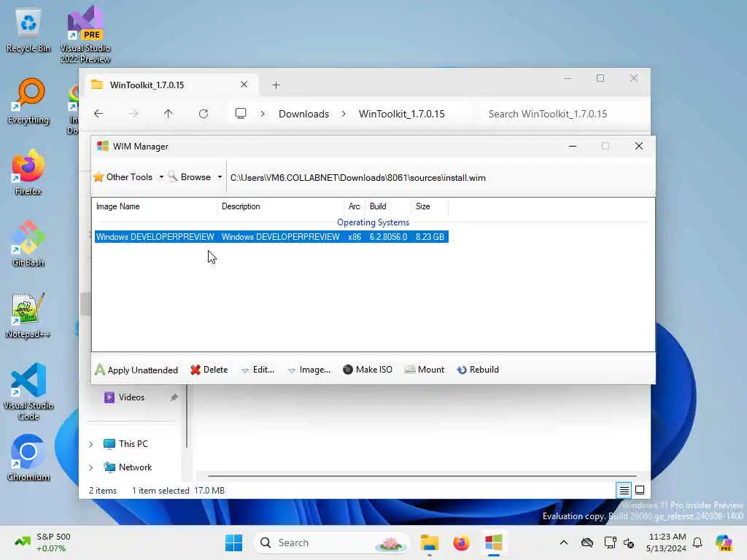
Task: Open Chromium desktop shortcut
Action: coord(28,458)
